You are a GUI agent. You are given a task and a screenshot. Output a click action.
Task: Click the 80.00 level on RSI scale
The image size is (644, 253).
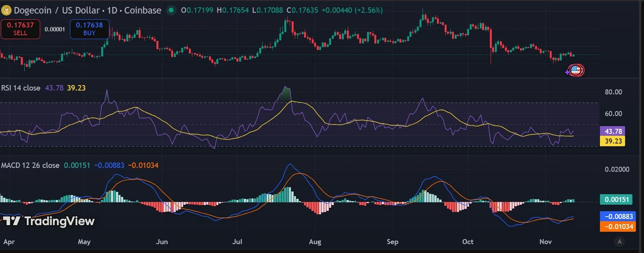coord(613,92)
